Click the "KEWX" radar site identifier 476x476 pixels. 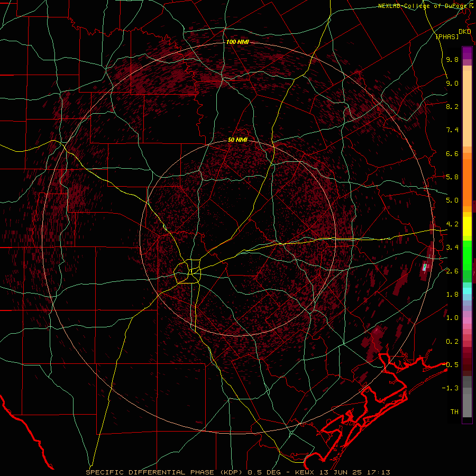tap(304, 472)
